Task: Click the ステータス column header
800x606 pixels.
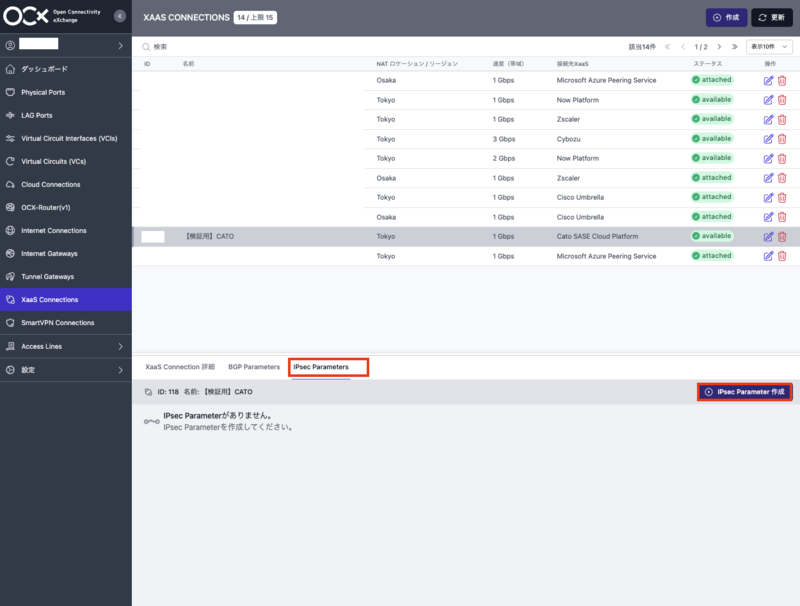Action: [707, 64]
